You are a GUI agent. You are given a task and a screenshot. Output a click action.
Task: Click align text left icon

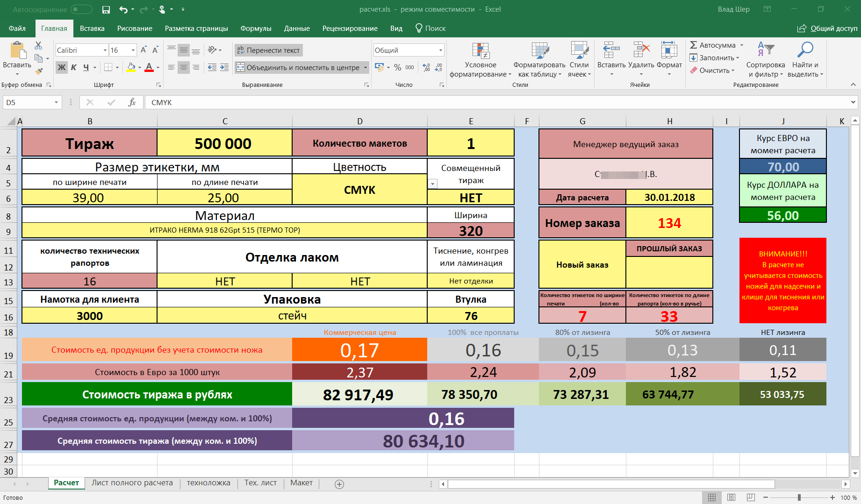pyautogui.click(x=172, y=67)
